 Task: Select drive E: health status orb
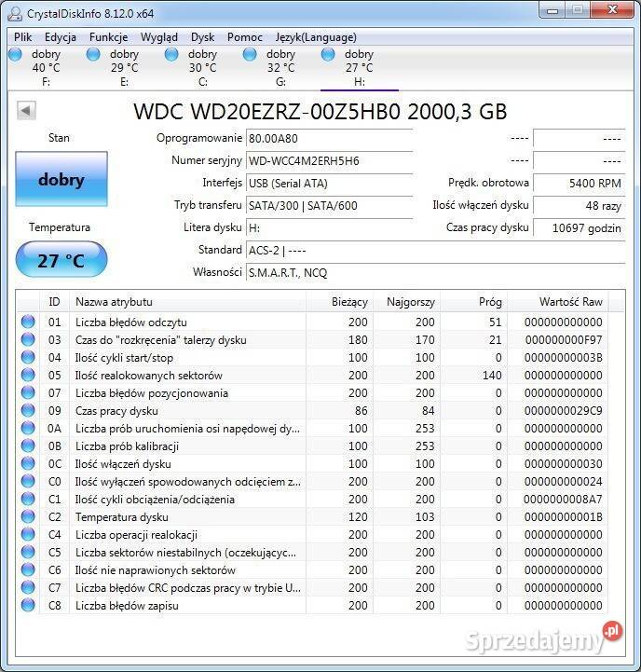point(93,54)
